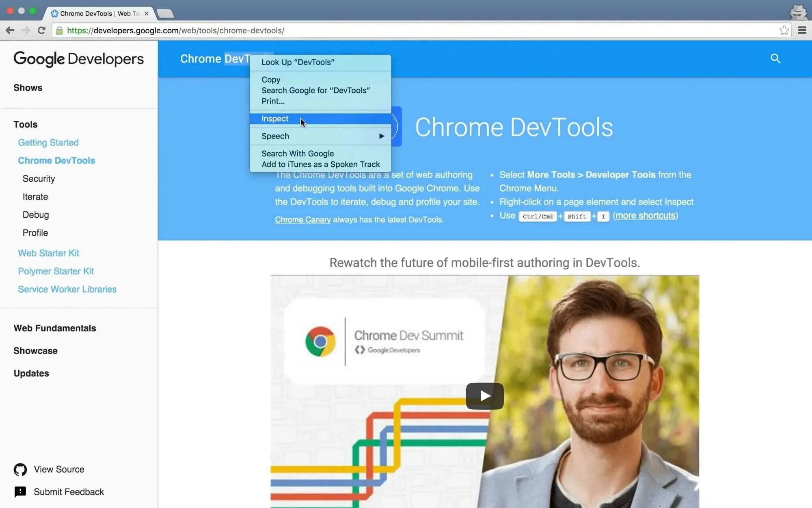Viewport: 812px width, 508px height.
Task: Open the more shortcuts link
Action: point(645,216)
